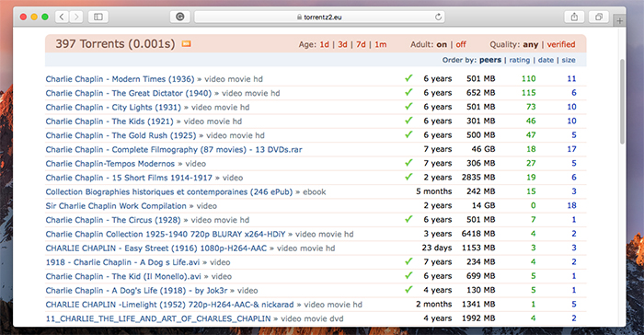Screen dimensions: 644x335
Task: Open Charlie Chaplin - The Kids (1921)
Action: (x=109, y=121)
